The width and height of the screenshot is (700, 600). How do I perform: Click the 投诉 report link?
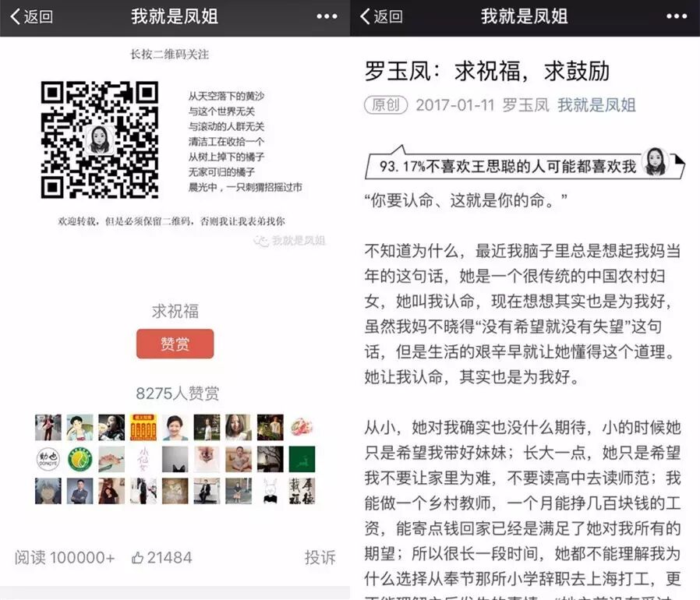[320, 557]
